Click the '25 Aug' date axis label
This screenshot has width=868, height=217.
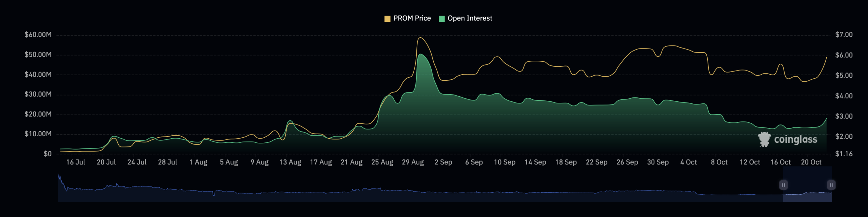382,162
